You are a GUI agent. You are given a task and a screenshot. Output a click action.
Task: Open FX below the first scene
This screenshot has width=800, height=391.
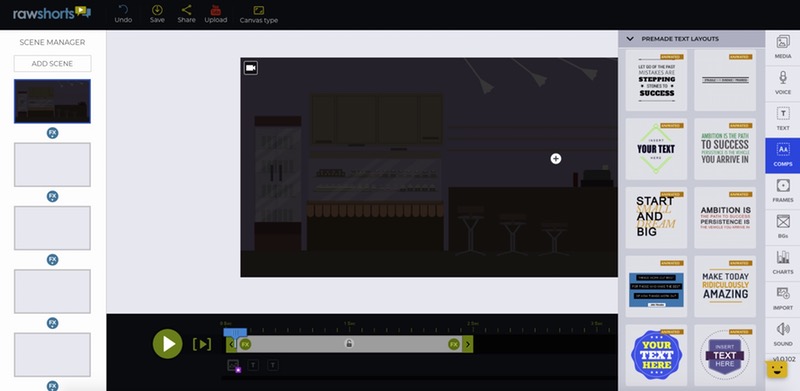(x=53, y=133)
